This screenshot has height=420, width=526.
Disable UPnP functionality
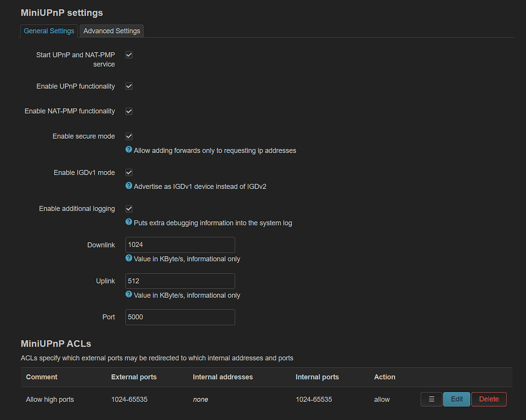click(x=128, y=86)
